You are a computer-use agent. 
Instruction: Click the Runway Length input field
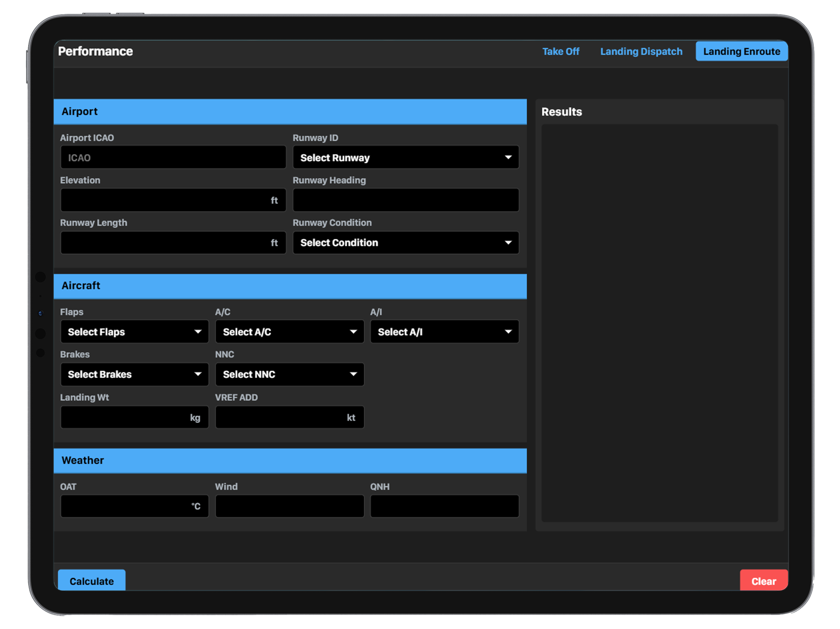click(173, 242)
